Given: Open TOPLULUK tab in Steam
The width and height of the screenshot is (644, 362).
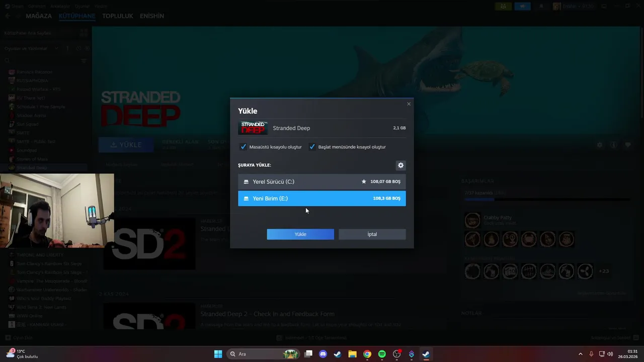Looking at the screenshot, I should [118, 16].
